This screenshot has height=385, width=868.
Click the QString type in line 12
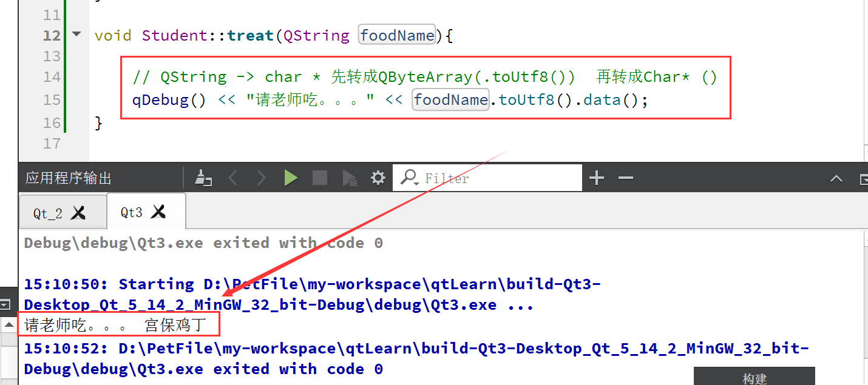point(317,36)
